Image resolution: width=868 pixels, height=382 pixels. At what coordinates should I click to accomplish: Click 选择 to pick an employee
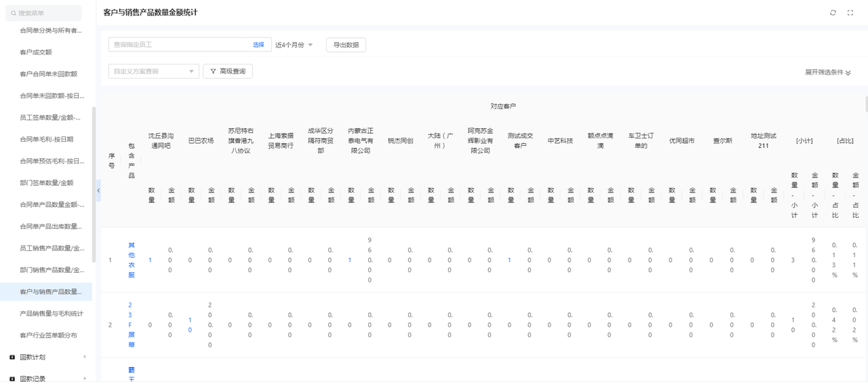pos(258,45)
